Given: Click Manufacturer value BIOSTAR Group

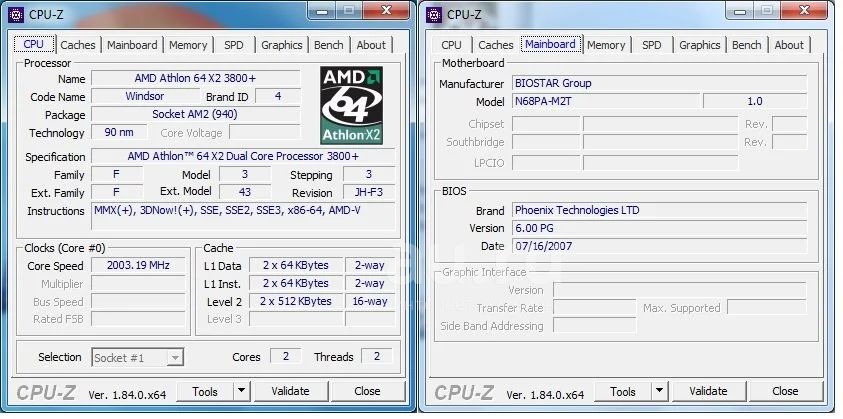Looking at the screenshot, I should [x=659, y=83].
